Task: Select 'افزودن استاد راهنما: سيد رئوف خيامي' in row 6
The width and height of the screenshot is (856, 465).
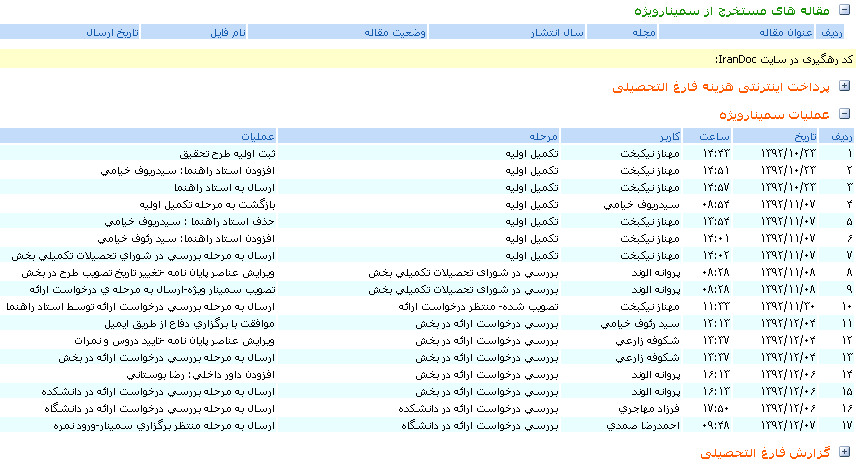Action: click(x=186, y=238)
